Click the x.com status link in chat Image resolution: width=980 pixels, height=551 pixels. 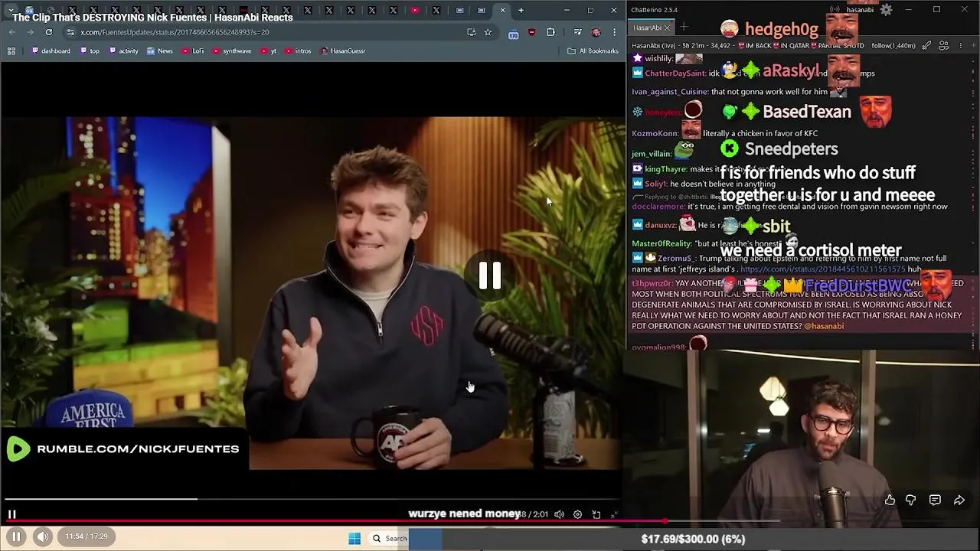point(822,269)
